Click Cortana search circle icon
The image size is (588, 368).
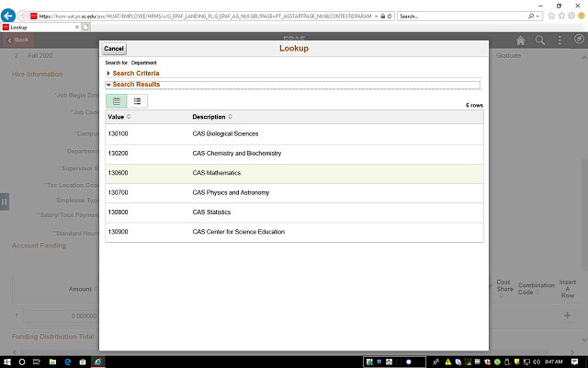(22, 362)
